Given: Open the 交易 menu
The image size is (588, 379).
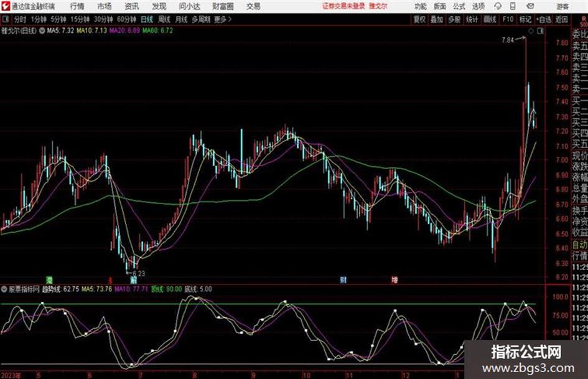Looking at the screenshot, I should [253, 6].
